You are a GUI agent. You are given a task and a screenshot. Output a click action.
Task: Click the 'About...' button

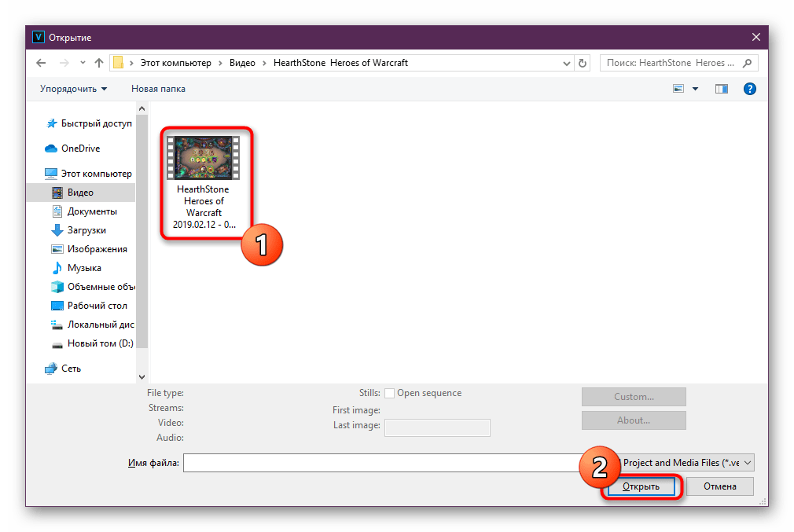[634, 420]
